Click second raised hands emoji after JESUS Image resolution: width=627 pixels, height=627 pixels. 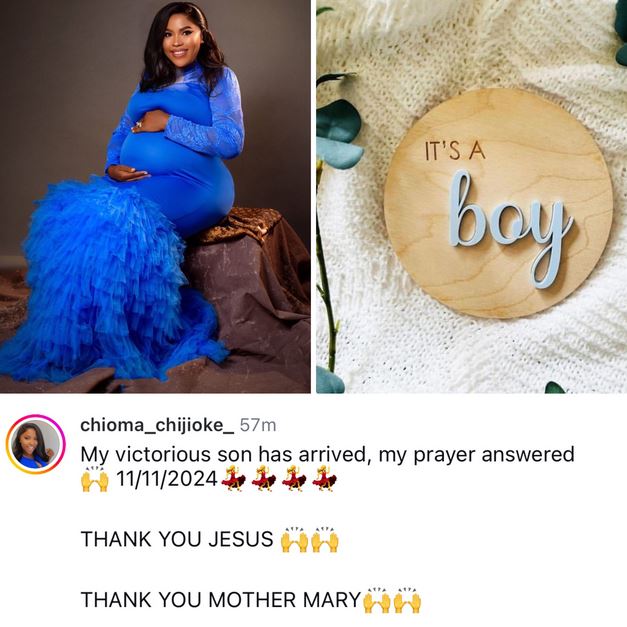click(x=325, y=540)
